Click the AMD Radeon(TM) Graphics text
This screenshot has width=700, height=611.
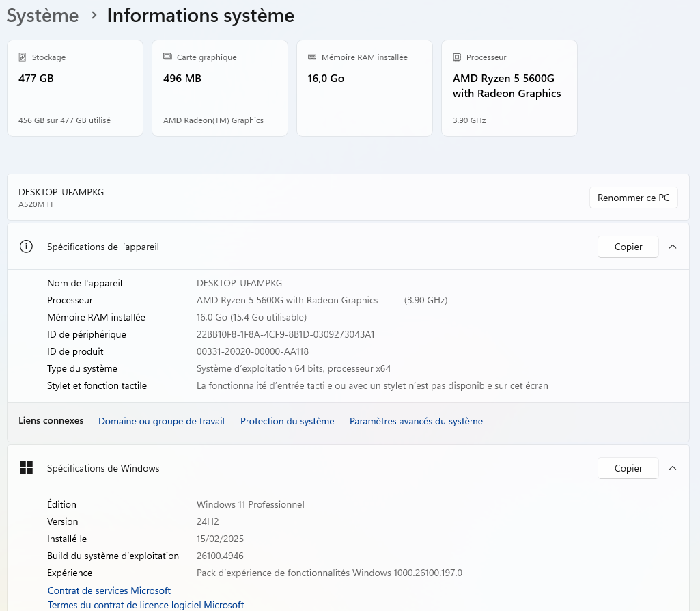[213, 120]
